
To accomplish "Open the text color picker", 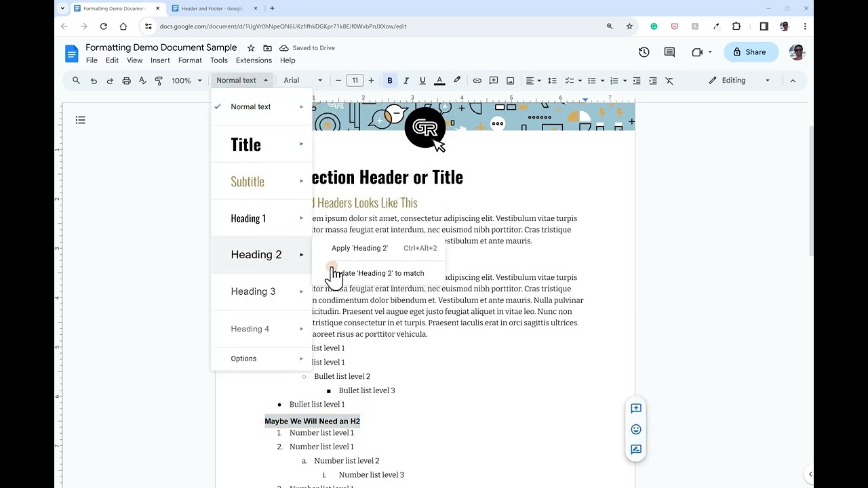I will pos(439,81).
